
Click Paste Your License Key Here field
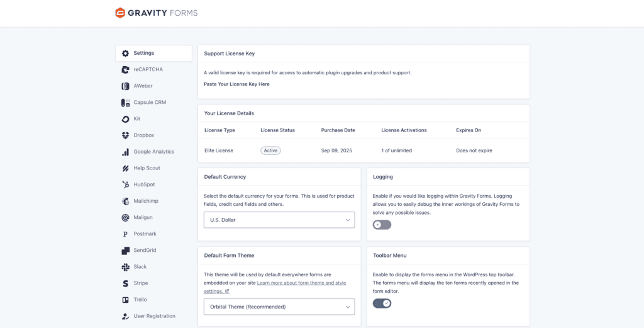[x=236, y=84]
